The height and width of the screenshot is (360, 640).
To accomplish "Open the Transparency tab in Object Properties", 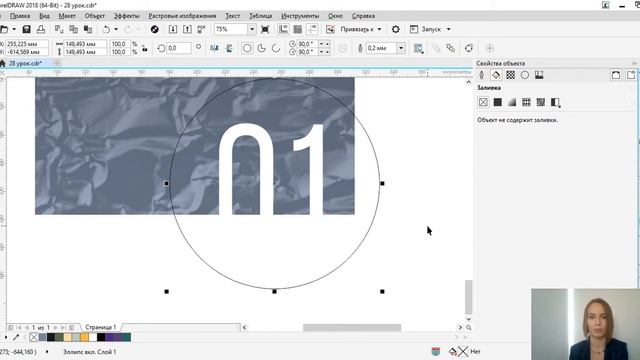I will click(x=511, y=75).
